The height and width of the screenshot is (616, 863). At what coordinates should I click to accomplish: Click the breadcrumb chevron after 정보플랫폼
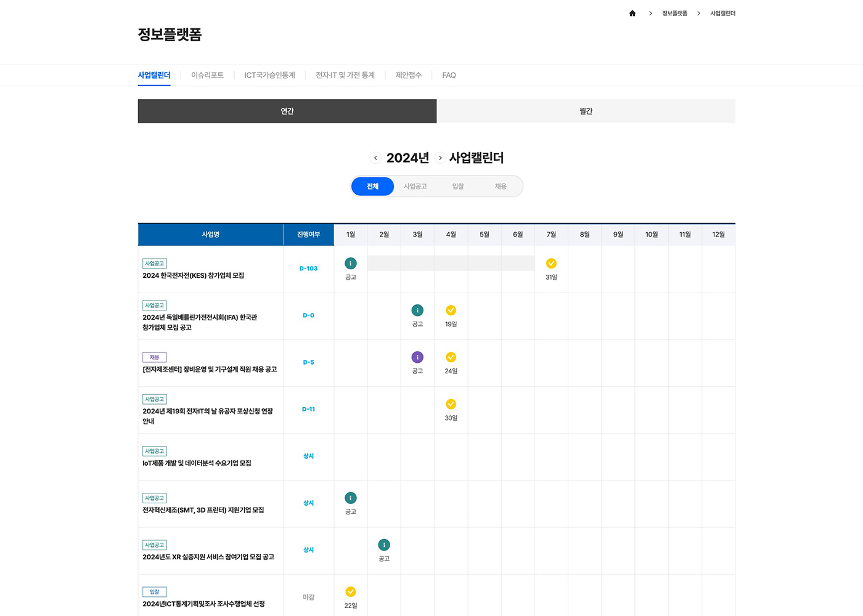coord(698,13)
